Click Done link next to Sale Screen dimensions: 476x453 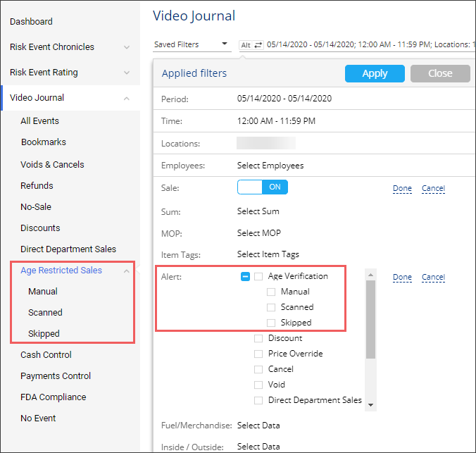tap(402, 189)
